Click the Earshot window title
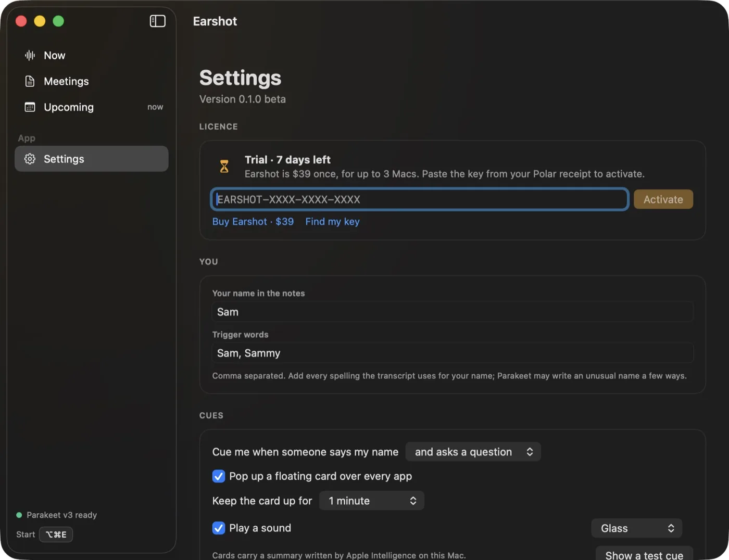 pos(215,21)
